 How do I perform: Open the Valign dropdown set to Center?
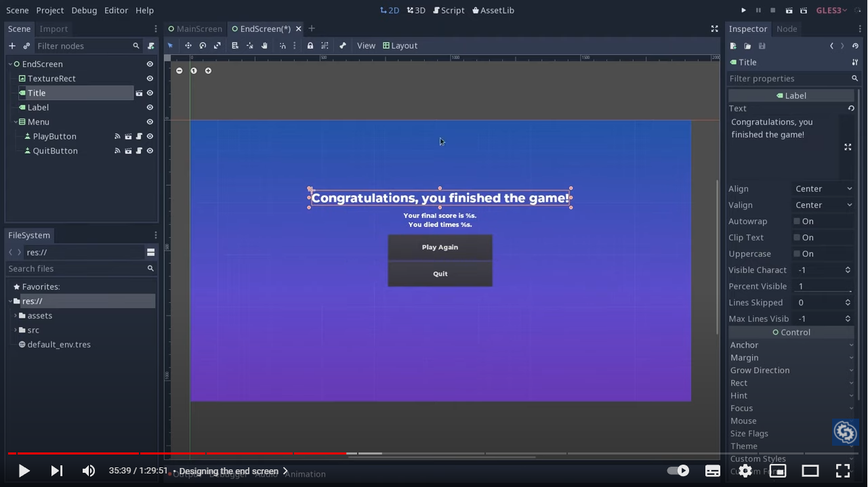(823, 205)
